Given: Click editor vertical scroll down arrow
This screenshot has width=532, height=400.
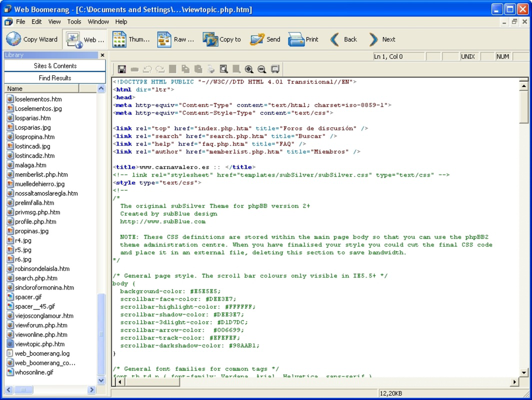Looking at the screenshot, I should point(524,372).
